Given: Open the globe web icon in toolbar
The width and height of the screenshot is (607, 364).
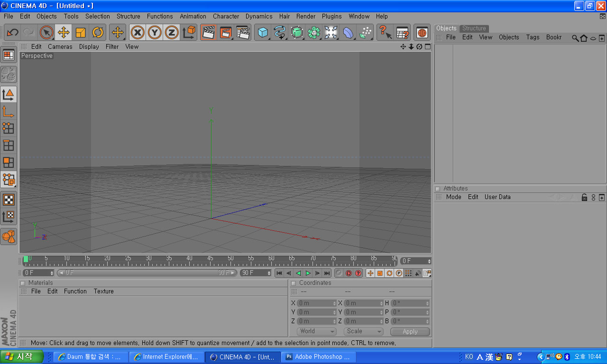Looking at the screenshot, I should (x=422, y=33).
